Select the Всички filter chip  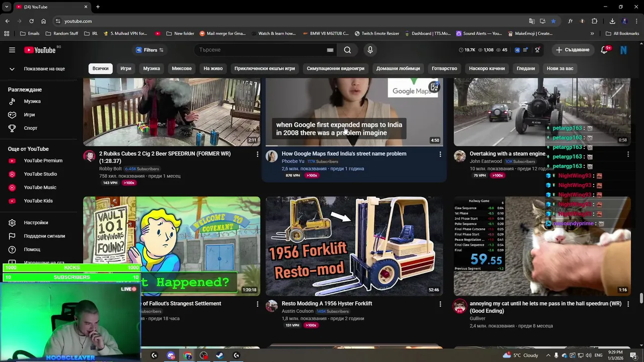pyautogui.click(x=100, y=68)
